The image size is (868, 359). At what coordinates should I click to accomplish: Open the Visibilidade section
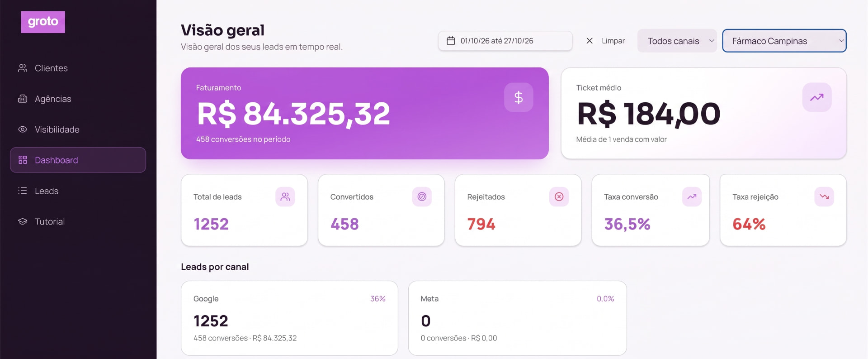tap(78, 129)
